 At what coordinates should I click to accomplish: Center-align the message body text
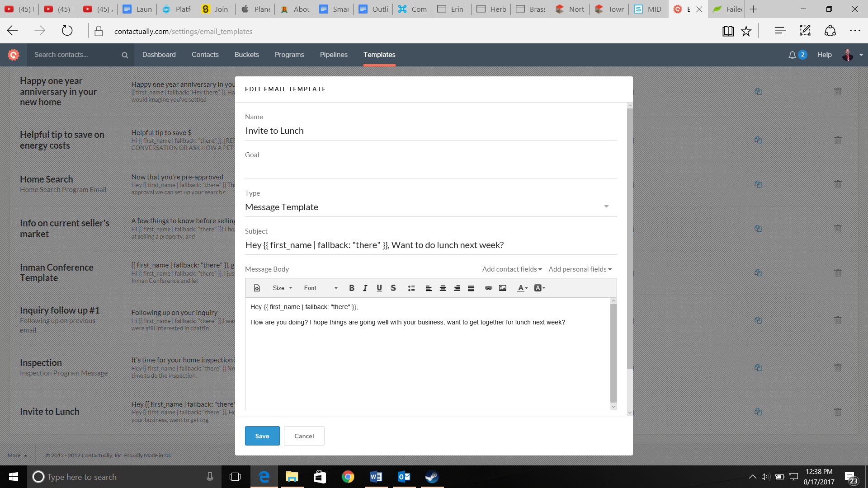point(443,288)
